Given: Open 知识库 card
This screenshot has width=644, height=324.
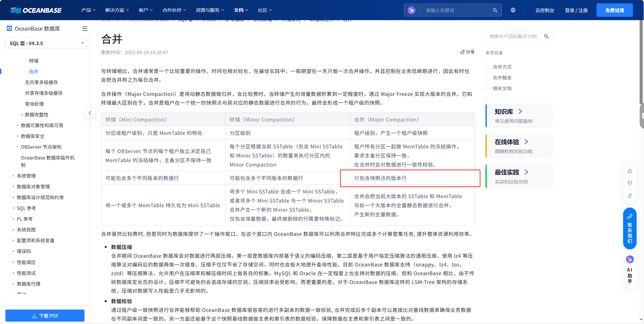Looking at the screenshot, I should pos(519,116).
